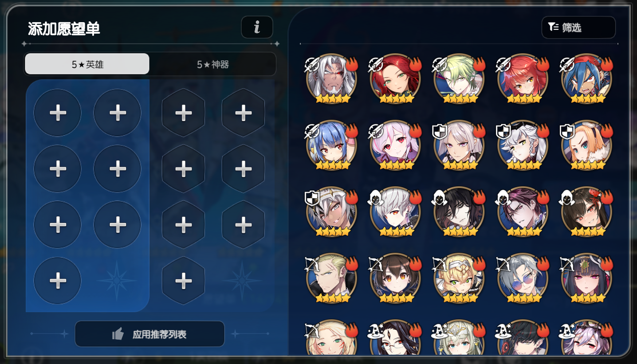This screenshot has width=637, height=364.
Task: Add an artifact in the first hexagonal plus slot
Action: pos(184,113)
